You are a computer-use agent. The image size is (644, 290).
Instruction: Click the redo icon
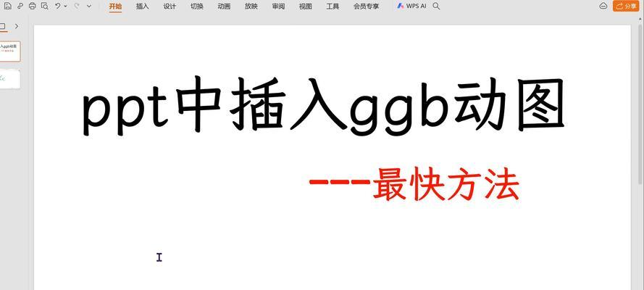point(78,6)
